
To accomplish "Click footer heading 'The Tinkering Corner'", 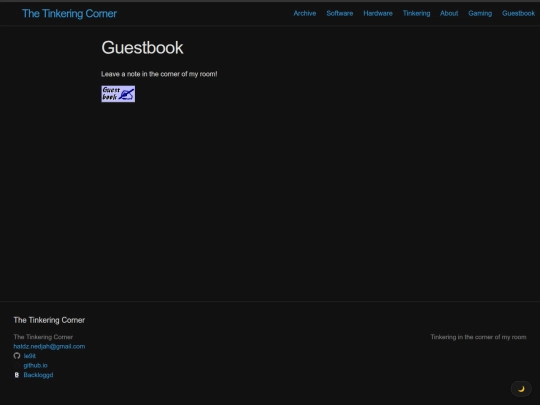I will pyautogui.click(x=49, y=320).
